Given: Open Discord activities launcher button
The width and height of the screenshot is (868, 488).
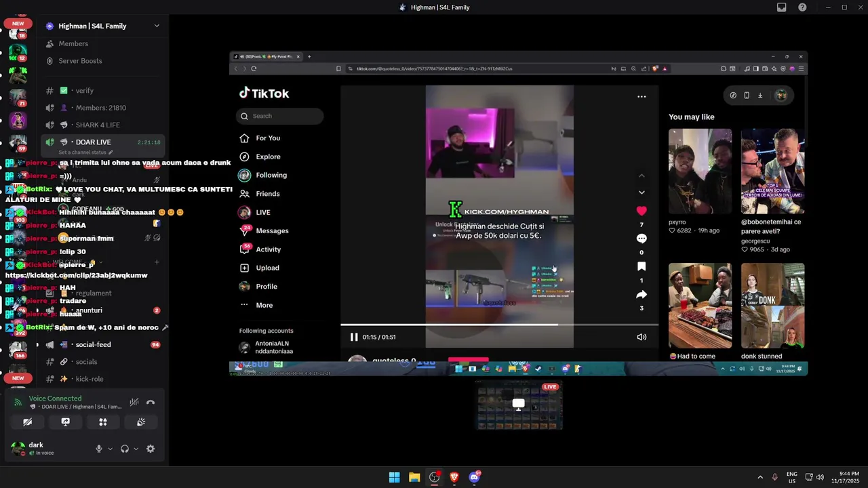Looking at the screenshot, I should [x=103, y=422].
